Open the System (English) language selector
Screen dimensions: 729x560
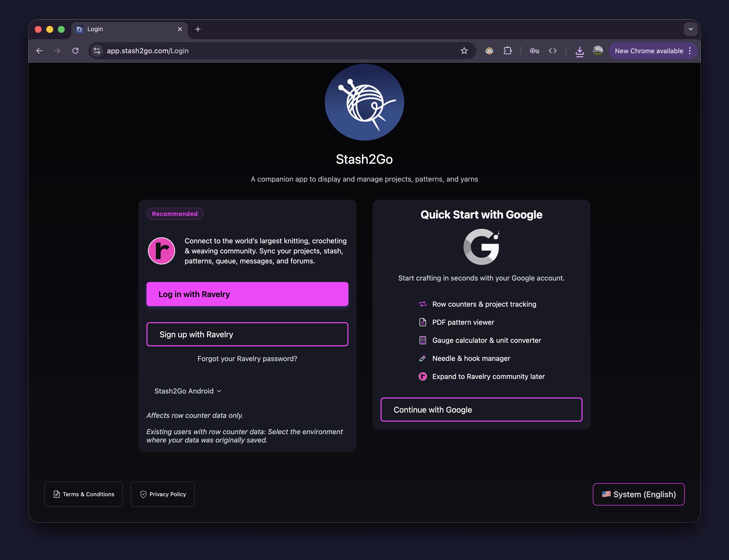point(638,494)
